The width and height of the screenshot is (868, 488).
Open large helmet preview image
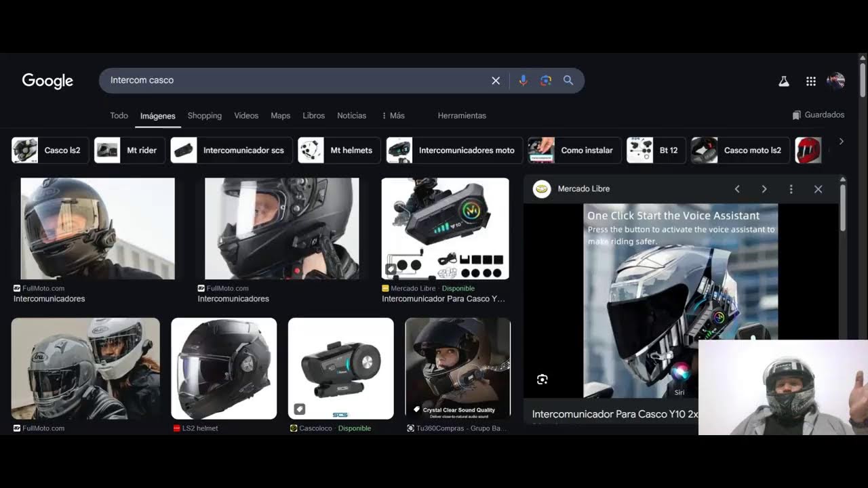click(681, 301)
